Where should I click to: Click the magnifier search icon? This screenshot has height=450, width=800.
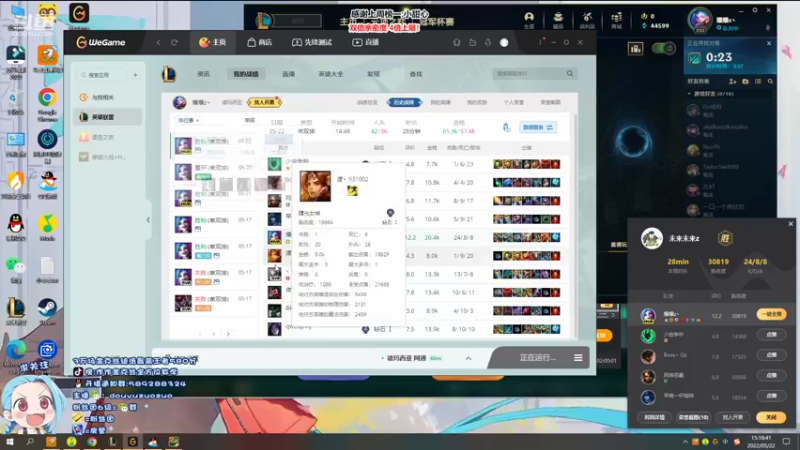pos(570,74)
